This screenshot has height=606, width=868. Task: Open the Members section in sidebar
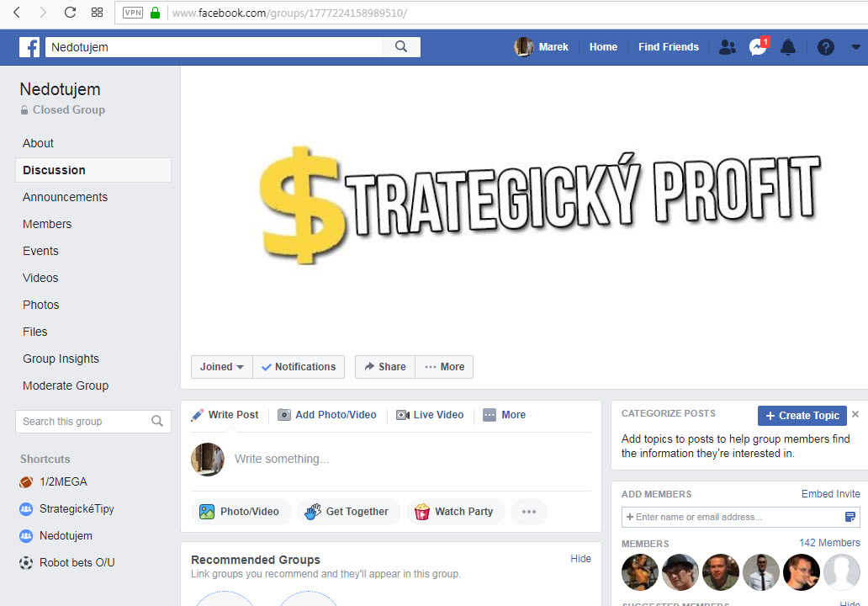pos(47,224)
